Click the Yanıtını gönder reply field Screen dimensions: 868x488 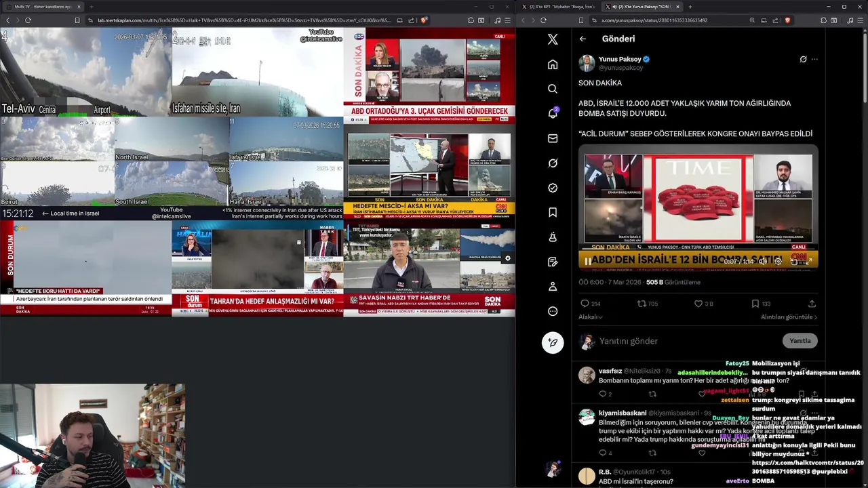[x=685, y=341]
